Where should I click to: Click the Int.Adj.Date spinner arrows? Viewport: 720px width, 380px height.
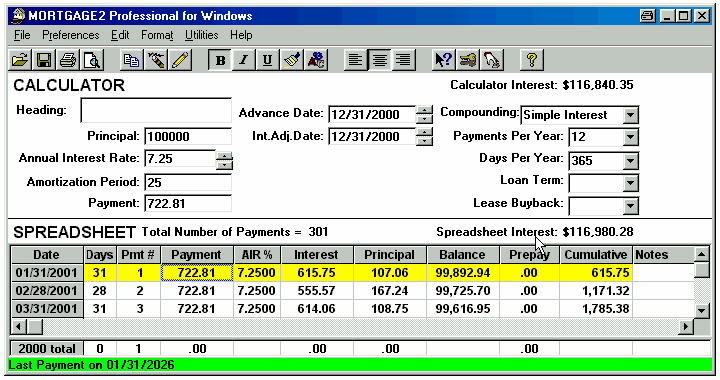tap(424, 136)
